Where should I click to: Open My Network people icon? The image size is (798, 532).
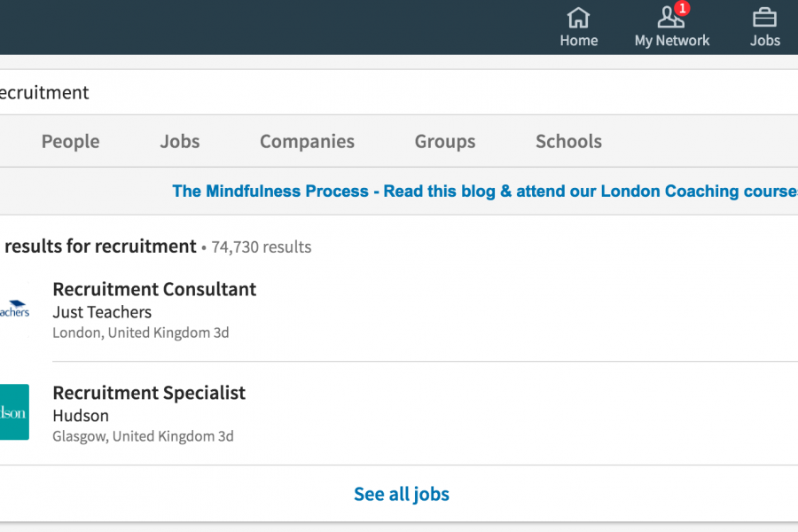coord(669,18)
